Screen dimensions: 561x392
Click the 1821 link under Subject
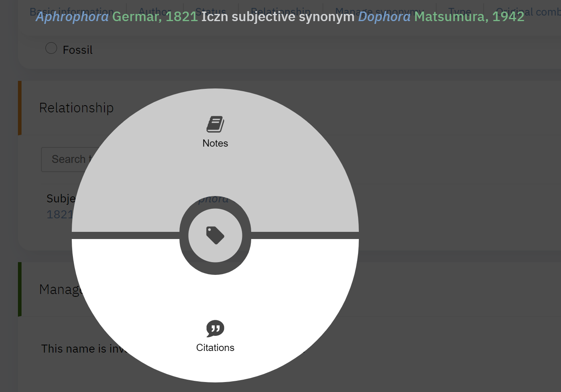[60, 214]
